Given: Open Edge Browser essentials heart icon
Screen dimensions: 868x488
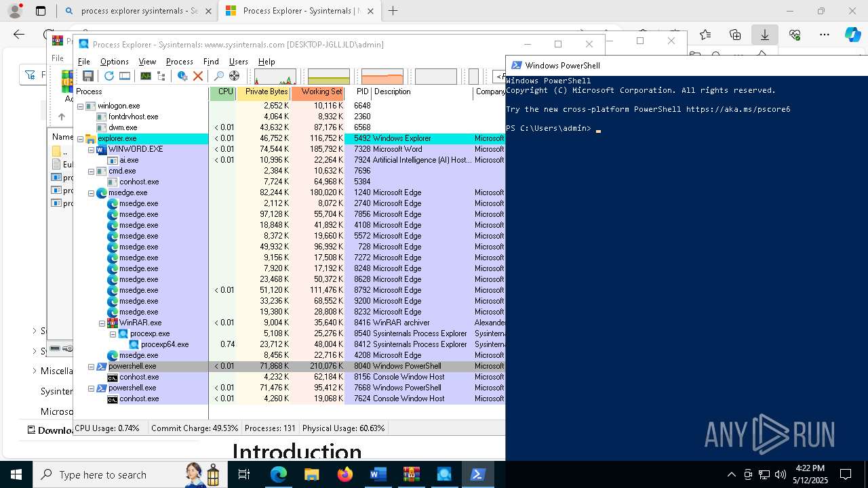Looking at the screenshot, I should [x=795, y=35].
